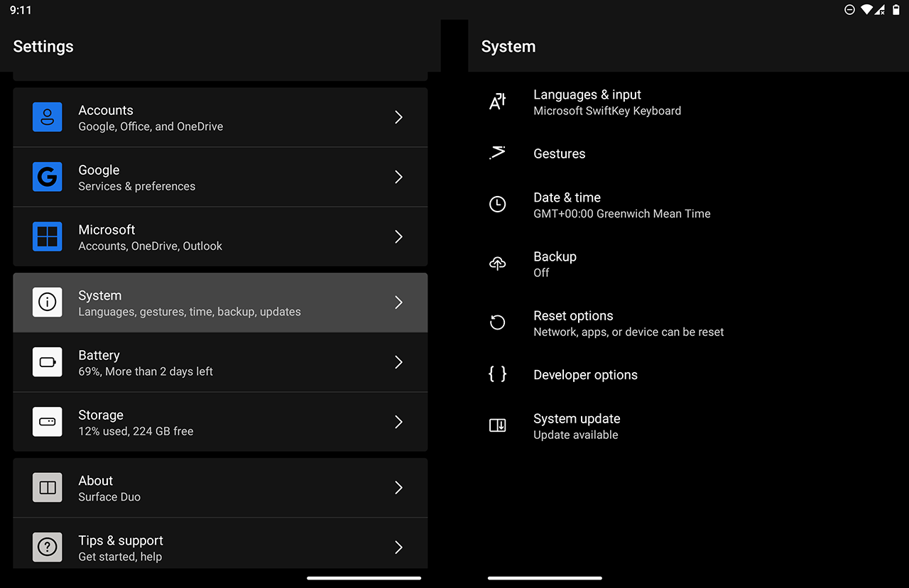Screen dimensions: 909x588
Task: Click '69%, More than 2 days left'
Action: 146,371
